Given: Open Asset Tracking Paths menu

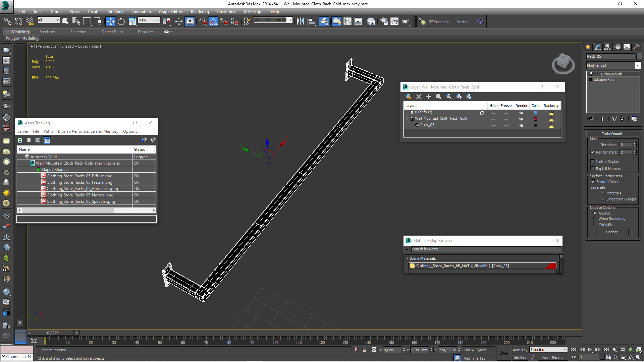Looking at the screenshot, I should click(x=48, y=131).
